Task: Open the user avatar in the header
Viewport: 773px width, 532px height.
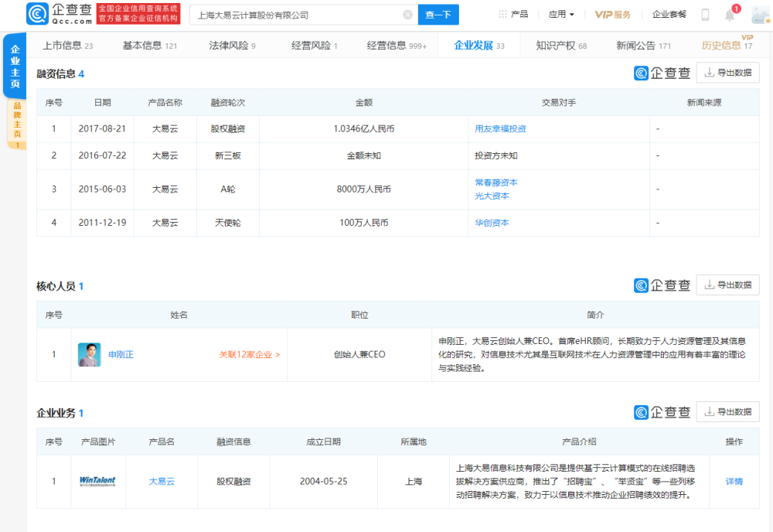Action: click(x=761, y=15)
